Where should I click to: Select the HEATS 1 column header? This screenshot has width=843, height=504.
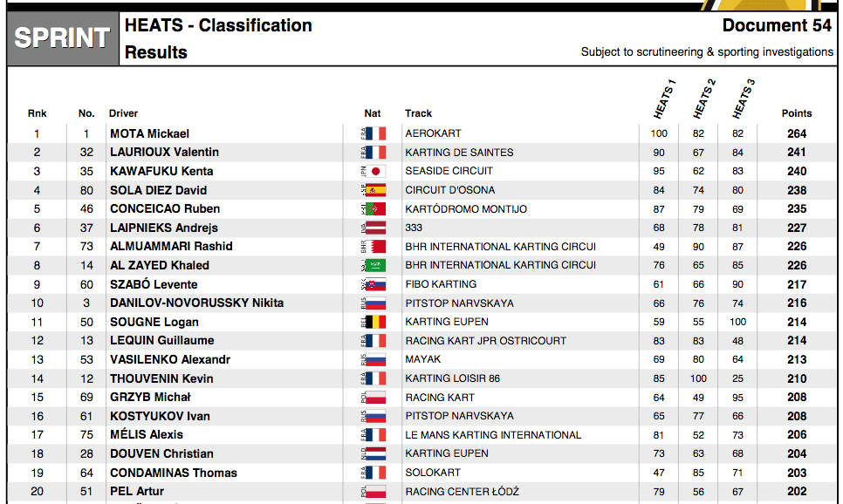[x=664, y=99]
